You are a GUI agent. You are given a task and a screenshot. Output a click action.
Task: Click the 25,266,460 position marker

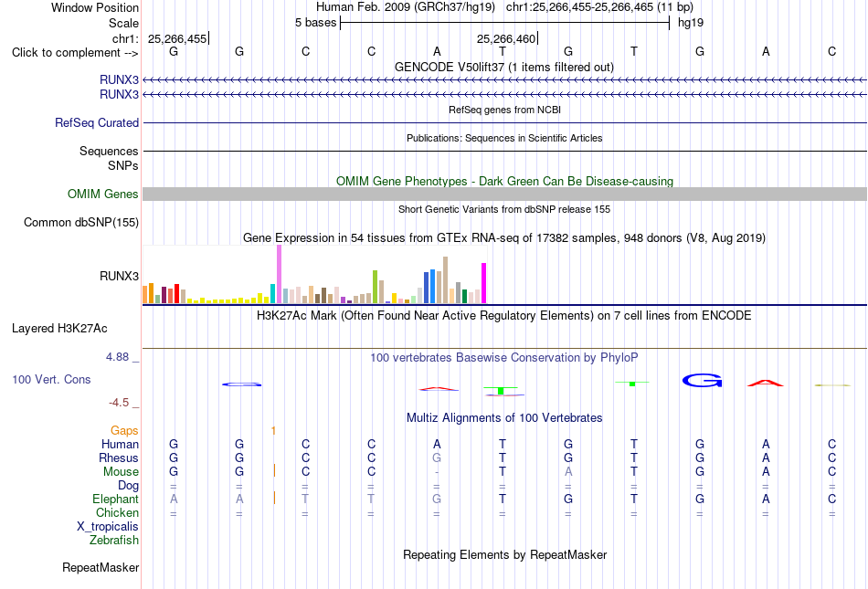point(506,38)
